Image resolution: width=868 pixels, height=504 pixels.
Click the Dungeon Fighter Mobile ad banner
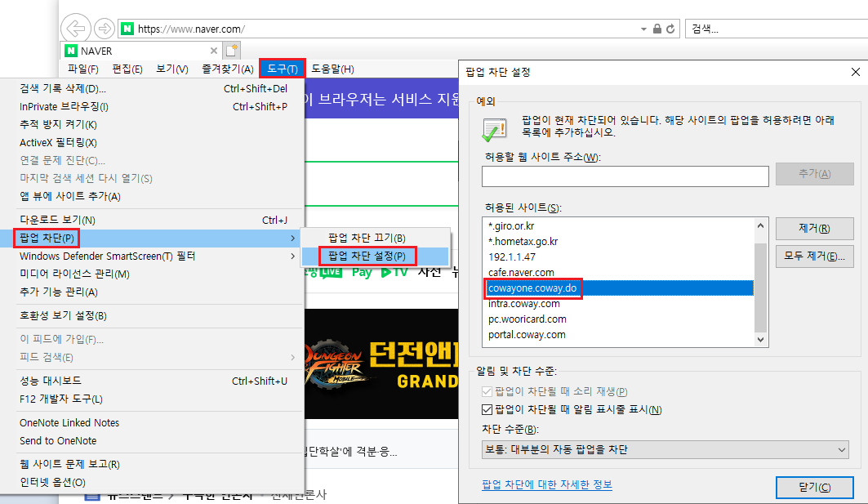tap(381, 364)
